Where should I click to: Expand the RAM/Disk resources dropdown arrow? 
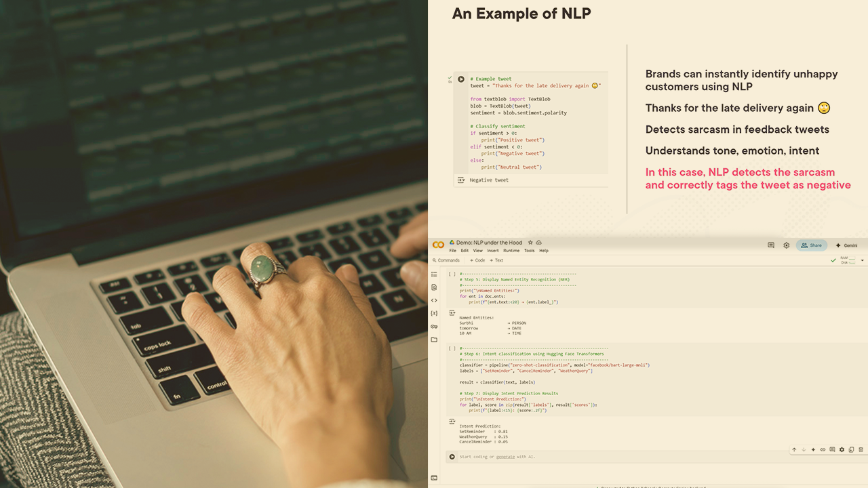click(x=863, y=260)
